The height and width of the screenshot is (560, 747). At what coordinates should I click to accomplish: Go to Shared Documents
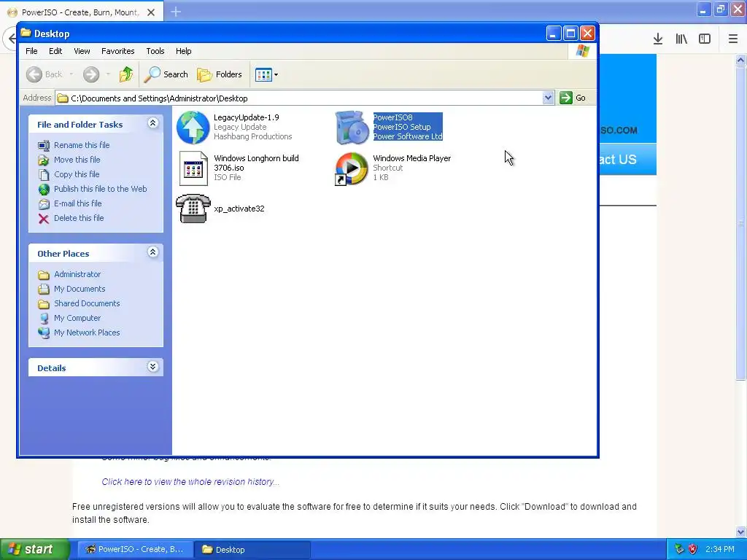click(87, 303)
